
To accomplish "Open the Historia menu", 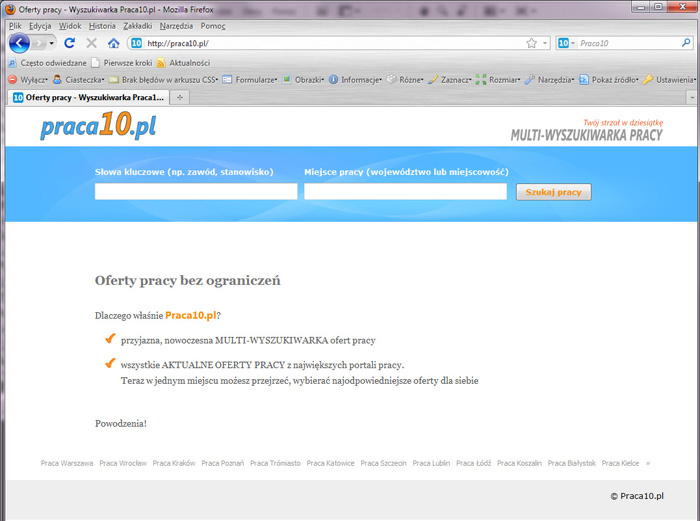I will pyautogui.click(x=102, y=26).
